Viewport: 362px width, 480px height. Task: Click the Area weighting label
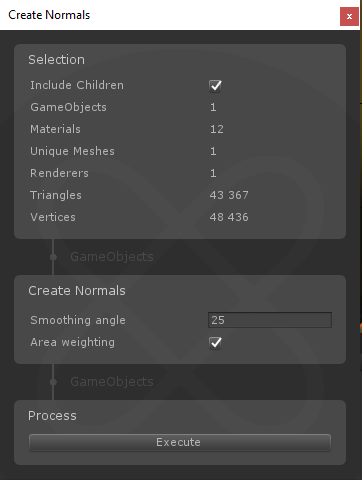pyautogui.click(x=72, y=342)
